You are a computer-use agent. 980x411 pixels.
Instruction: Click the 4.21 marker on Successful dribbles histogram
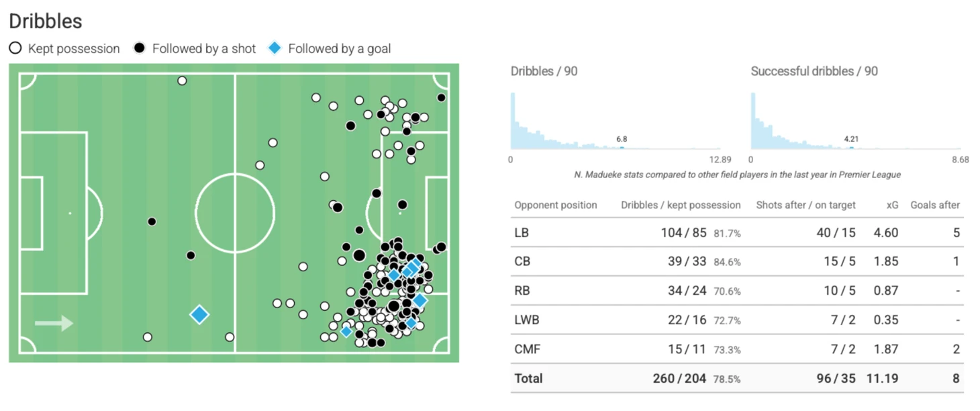tap(851, 147)
